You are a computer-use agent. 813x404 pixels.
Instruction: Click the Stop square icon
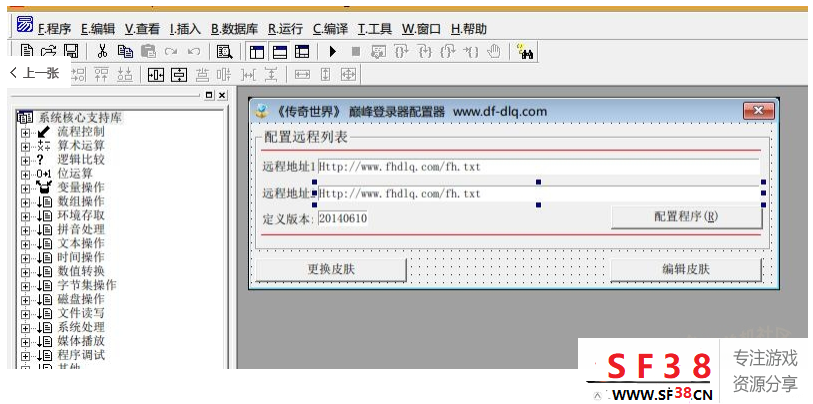[356, 52]
